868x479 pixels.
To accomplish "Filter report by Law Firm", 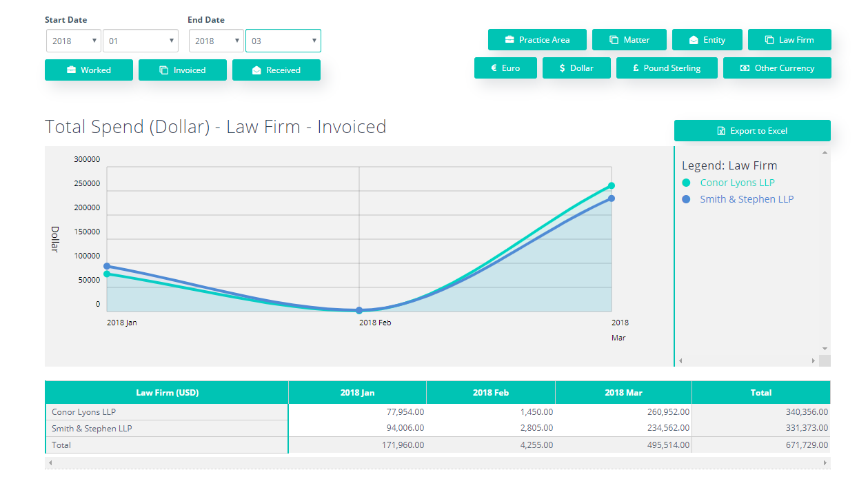I will tap(789, 39).
